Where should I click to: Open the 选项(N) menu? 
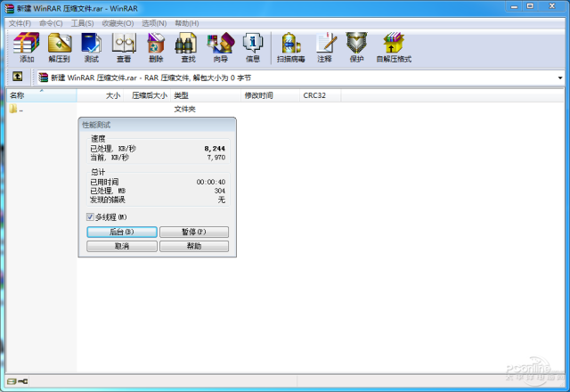click(x=154, y=22)
